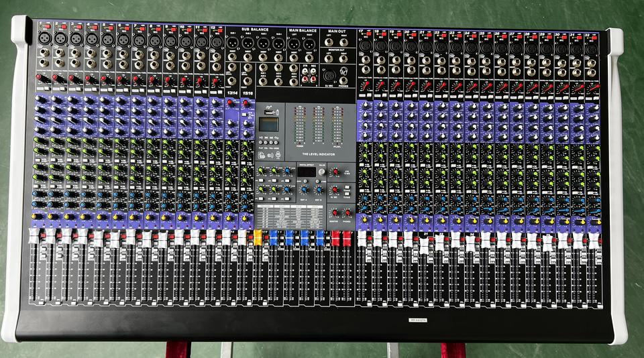Click THE LEVEL INDICATOR label
644x358 pixels.
[318, 154]
